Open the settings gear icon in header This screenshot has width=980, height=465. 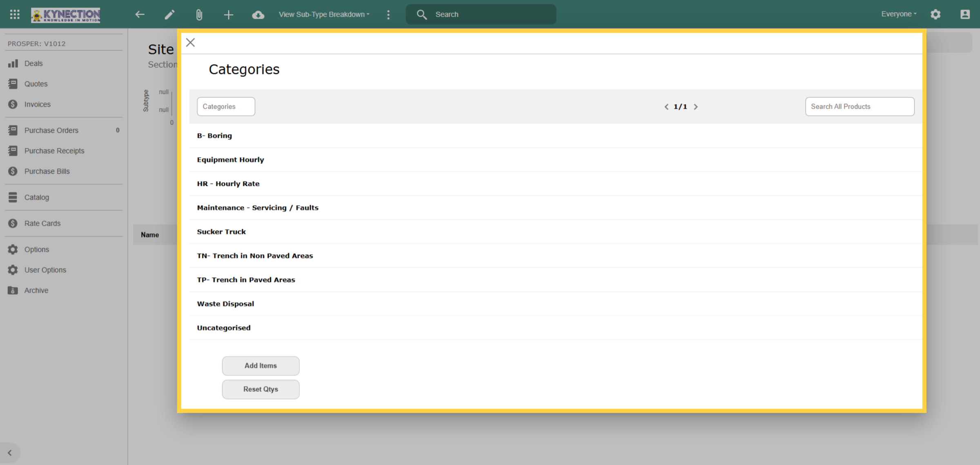click(935, 15)
